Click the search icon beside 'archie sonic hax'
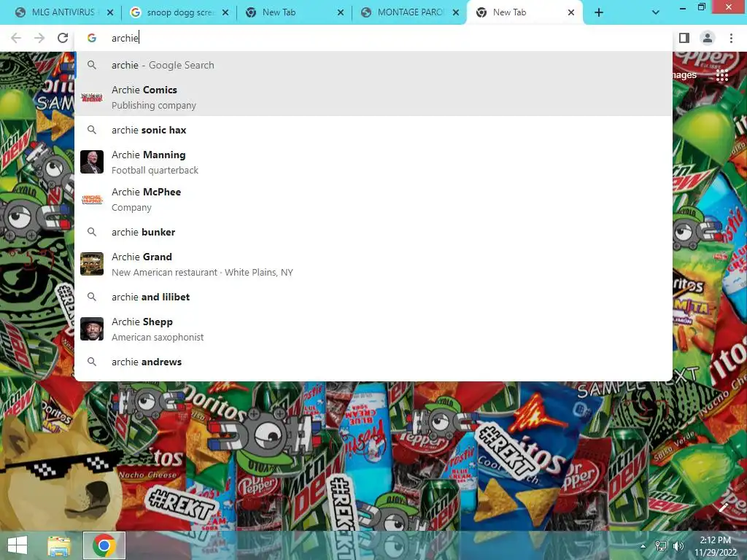This screenshot has width=747, height=560. click(x=92, y=130)
